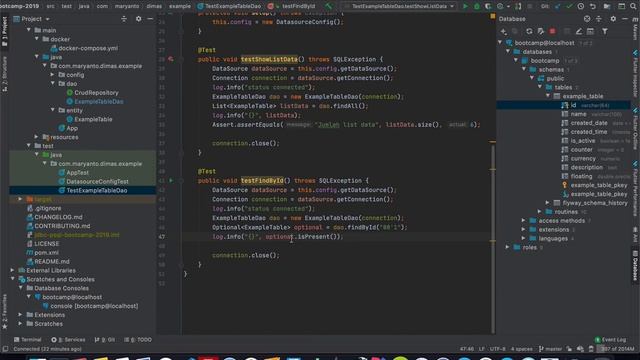Screen dimensions: 640x360
Task: Open Database panel gear settings
Action: (x=613, y=19)
